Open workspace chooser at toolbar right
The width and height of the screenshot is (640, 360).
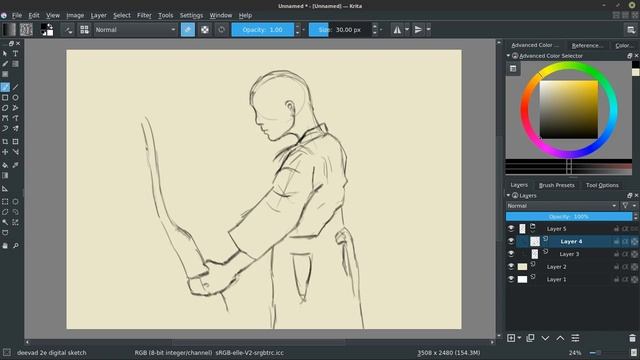point(631,30)
